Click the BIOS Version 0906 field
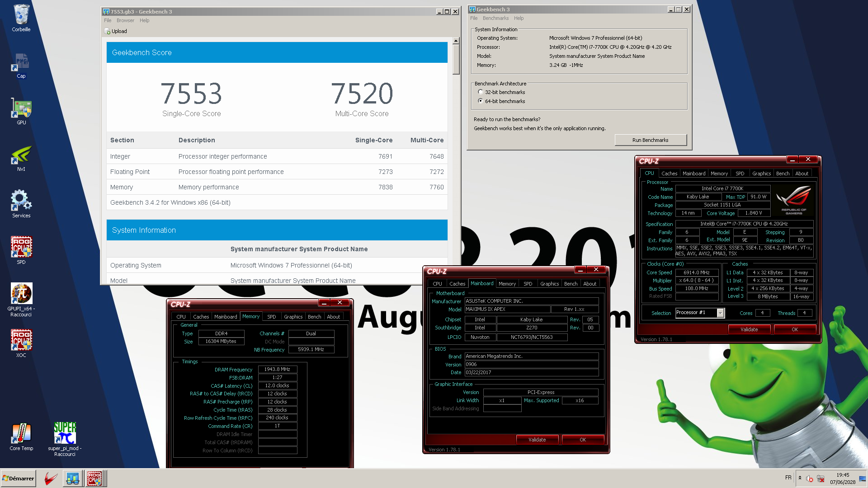 click(x=532, y=364)
